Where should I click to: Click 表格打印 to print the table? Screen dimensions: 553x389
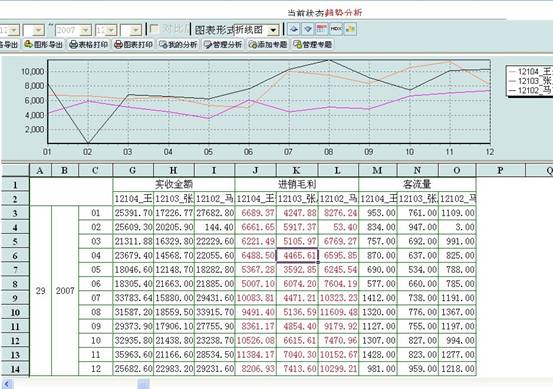(89, 44)
